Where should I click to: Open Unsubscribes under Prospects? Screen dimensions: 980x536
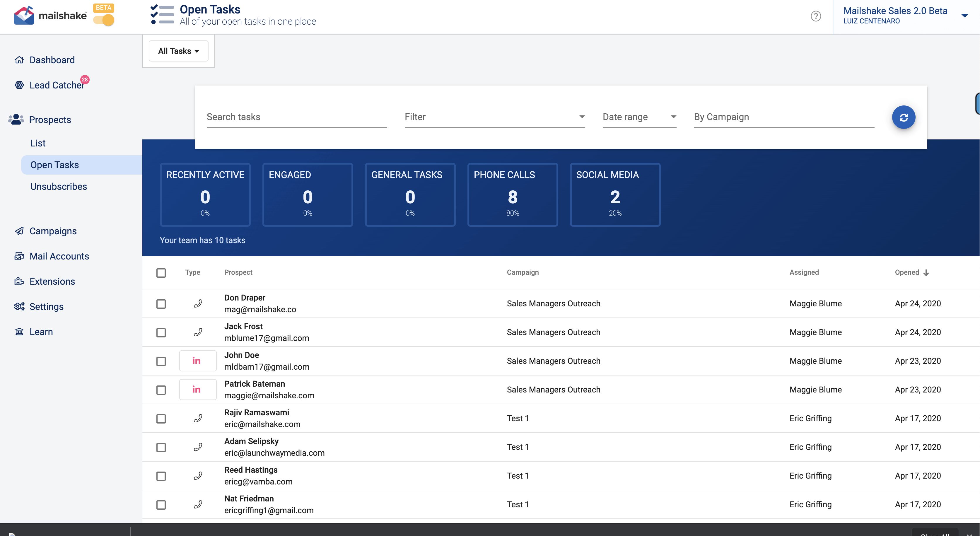pyautogui.click(x=59, y=186)
